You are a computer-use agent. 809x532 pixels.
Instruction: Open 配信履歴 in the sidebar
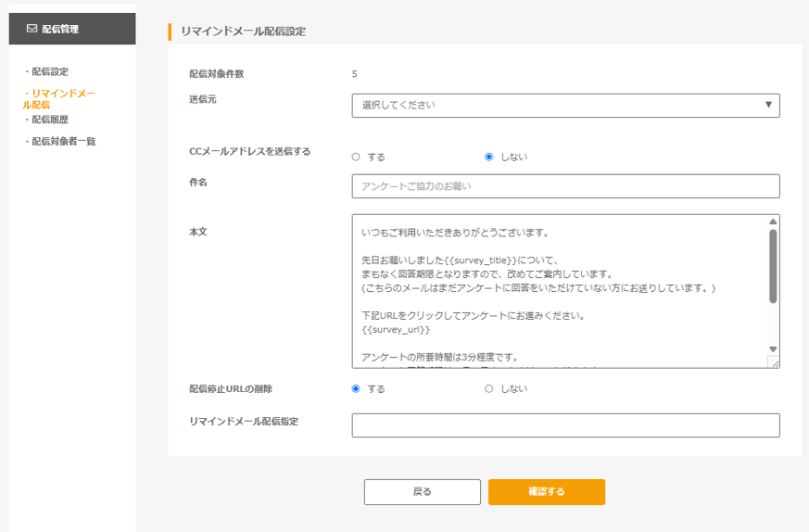pyautogui.click(x=50, y=120)
